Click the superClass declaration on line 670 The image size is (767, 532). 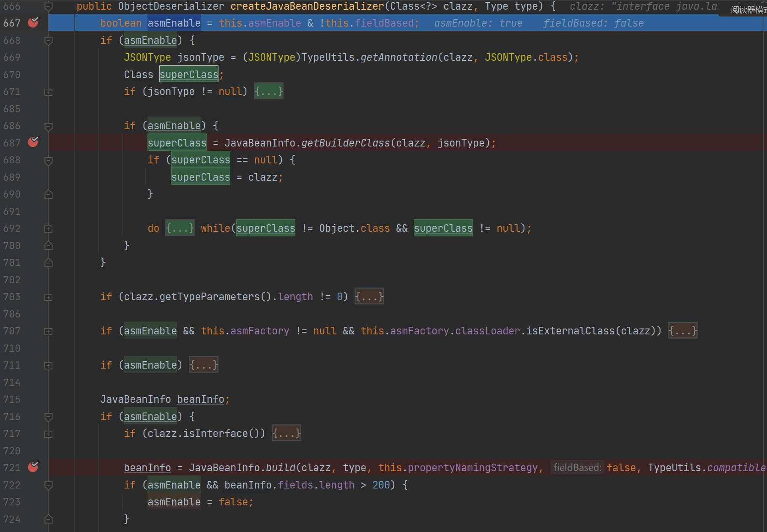pyautogui.click(x=189, y=74)
